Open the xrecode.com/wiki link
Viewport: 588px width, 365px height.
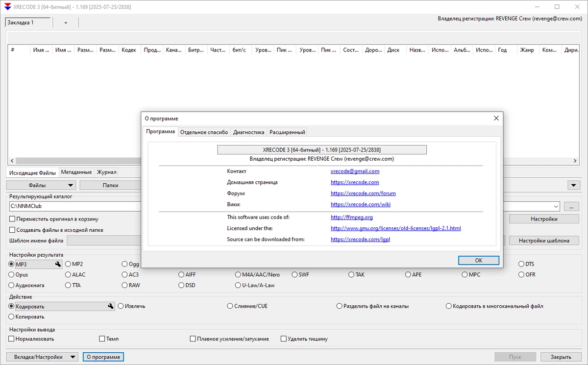click(x=361, y=204)
